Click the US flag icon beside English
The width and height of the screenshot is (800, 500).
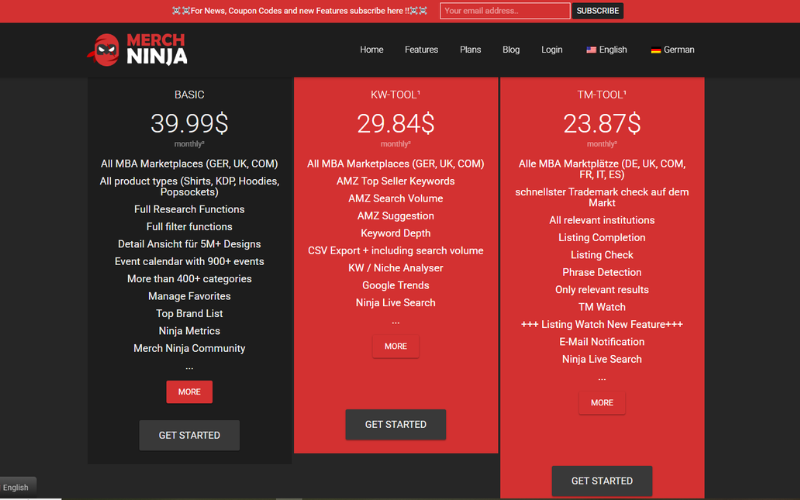tap(591, 50)
